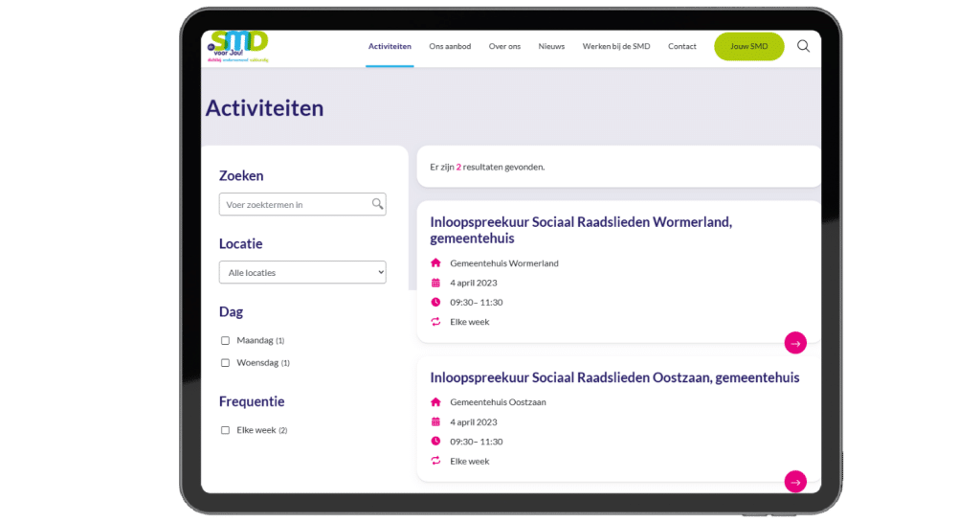The height and width of the screenshot is (523, 980).
Task: Click clock icon in the Wormerland card
Action: 435,302
